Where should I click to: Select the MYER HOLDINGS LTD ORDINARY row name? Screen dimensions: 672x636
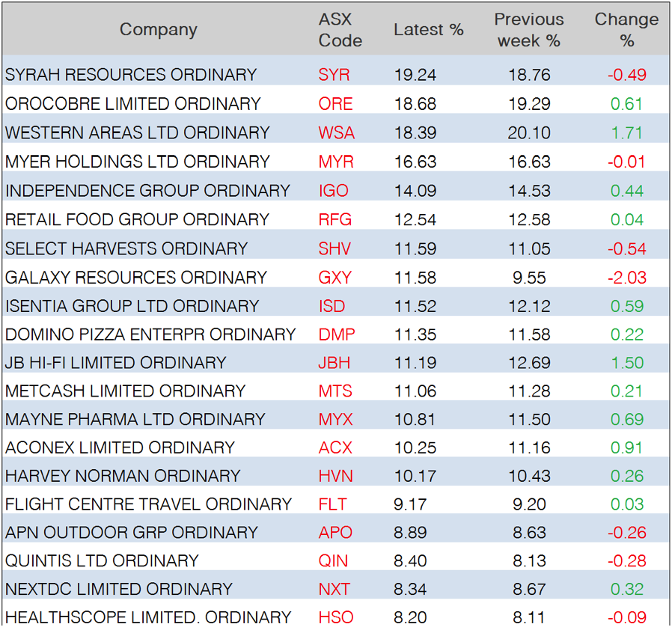click(x=137, y=162)
